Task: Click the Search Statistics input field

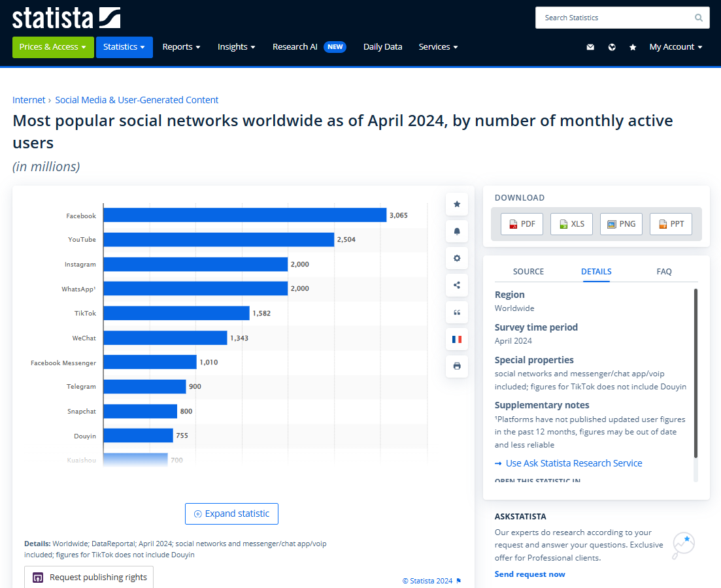Action: click(x=613, y=18)
